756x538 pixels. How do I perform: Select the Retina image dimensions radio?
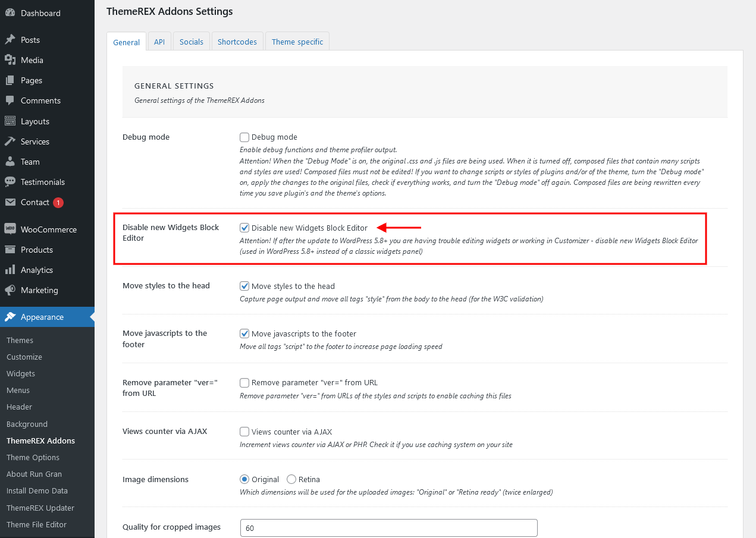[x=291, y=479]
